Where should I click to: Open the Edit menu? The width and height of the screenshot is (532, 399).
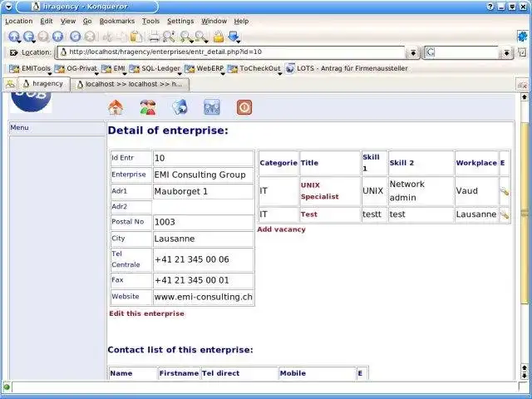pos(47,21)
